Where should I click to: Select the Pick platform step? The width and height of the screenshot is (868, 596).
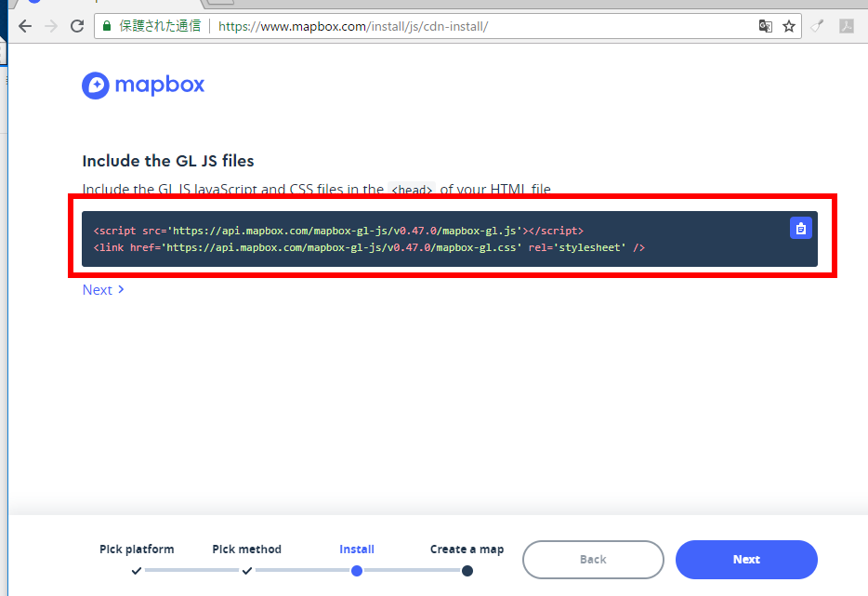click(x=137, y=549)
